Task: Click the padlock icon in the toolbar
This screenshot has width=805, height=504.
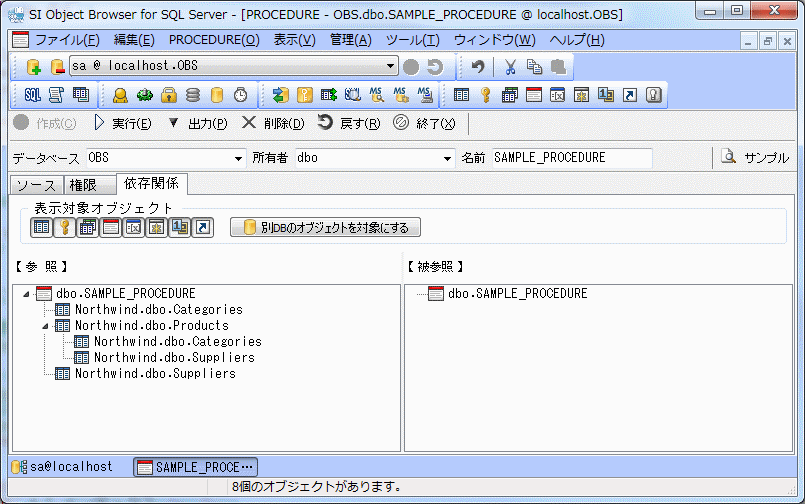Action: point(169,95)
